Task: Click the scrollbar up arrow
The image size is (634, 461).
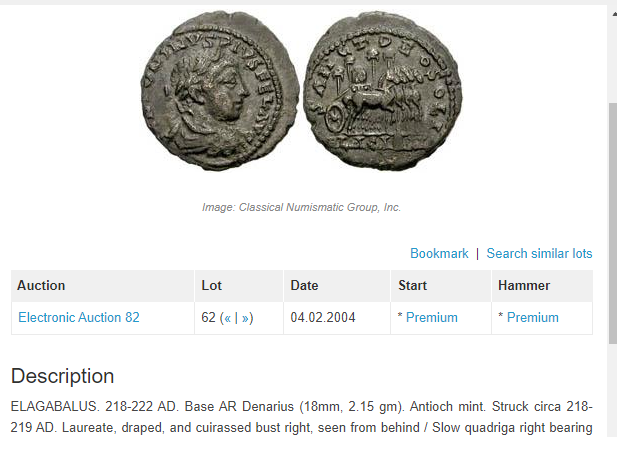Action: [x=614, y=14]
